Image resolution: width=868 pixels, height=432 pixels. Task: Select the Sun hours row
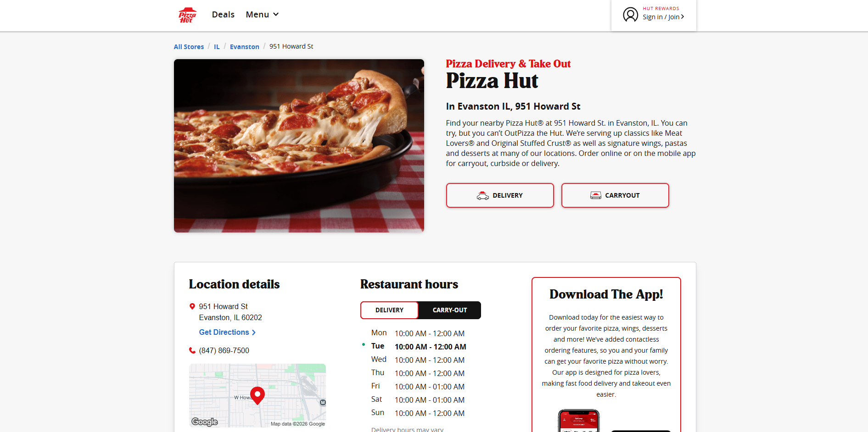(418, 413)
